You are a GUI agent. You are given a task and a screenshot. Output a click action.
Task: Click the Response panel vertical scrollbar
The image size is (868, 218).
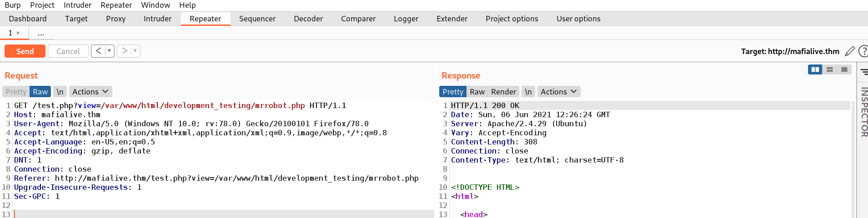click(853, 159)
